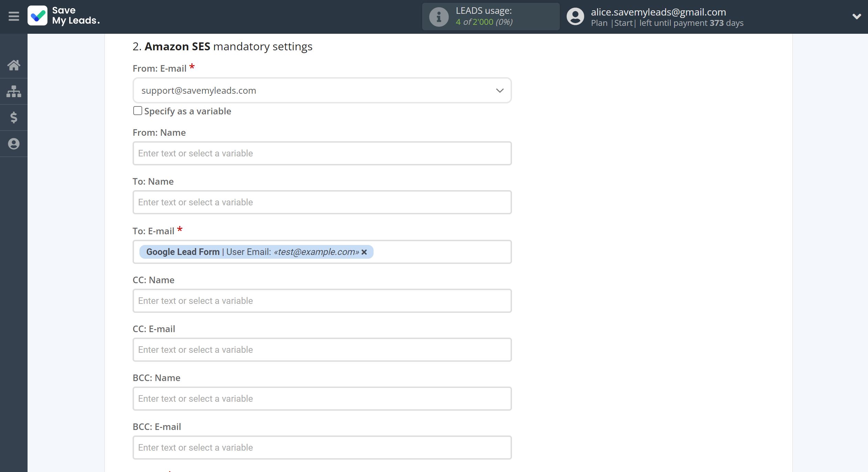Click the alice.savemyleads@gmail.com account text

(x=658, y=12)
